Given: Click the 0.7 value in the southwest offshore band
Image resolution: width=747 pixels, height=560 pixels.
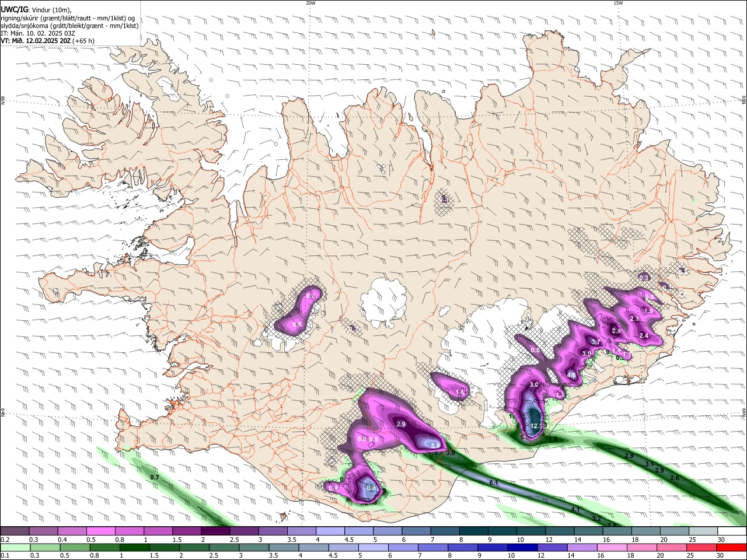Looking at the screenshot, I should coord(155,477).
